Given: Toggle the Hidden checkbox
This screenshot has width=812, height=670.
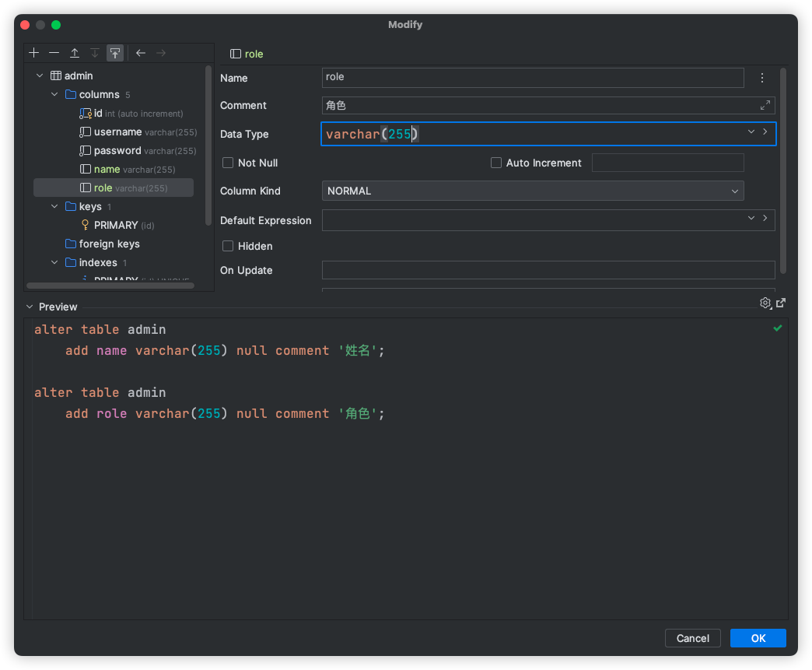Looking at the screenshot, I should click(x=228, y=246).
